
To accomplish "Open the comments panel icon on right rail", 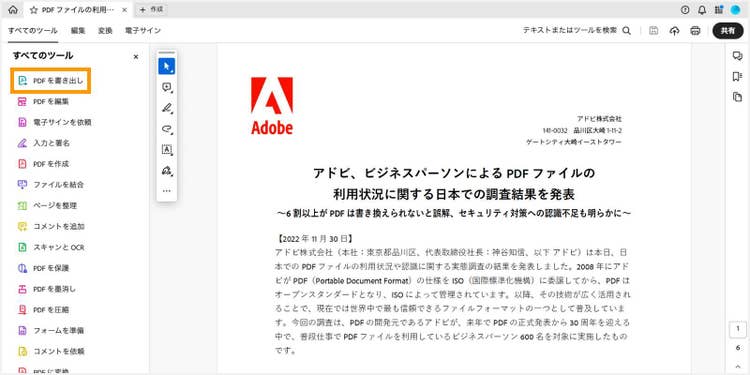I will tap(737, 56).
